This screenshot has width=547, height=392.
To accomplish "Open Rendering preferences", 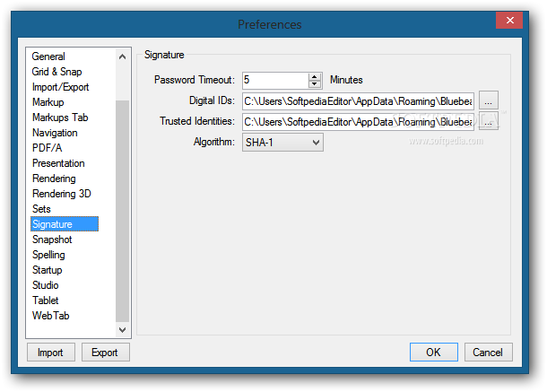I will (54, 179).
